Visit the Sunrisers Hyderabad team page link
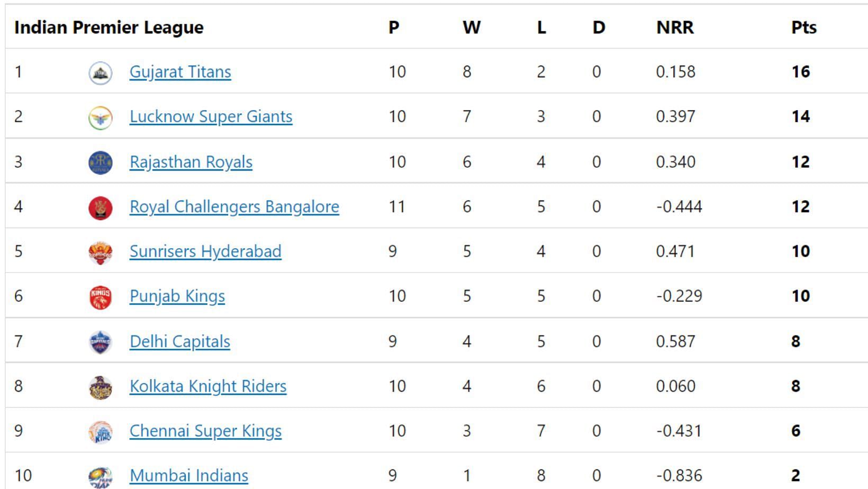Image resolution: width=868 pixels, height=489 pixels. [x=205, y=251]
